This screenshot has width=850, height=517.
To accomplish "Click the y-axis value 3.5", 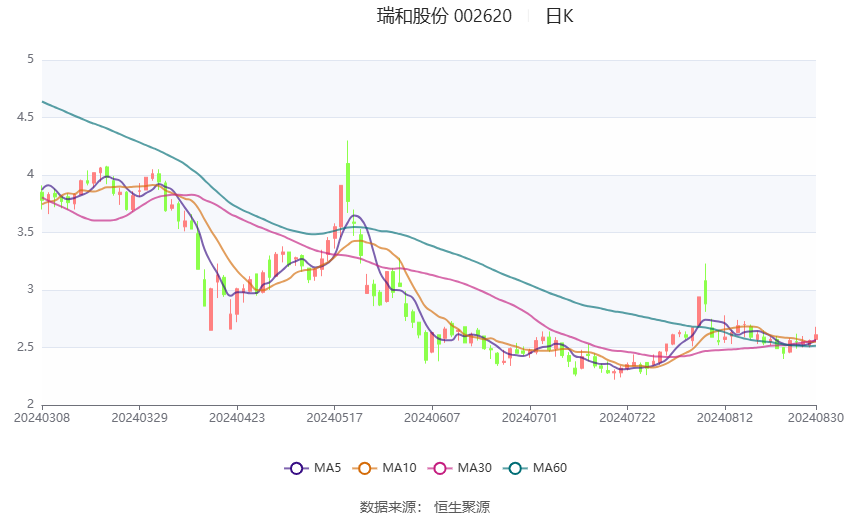I will point(25,232).
